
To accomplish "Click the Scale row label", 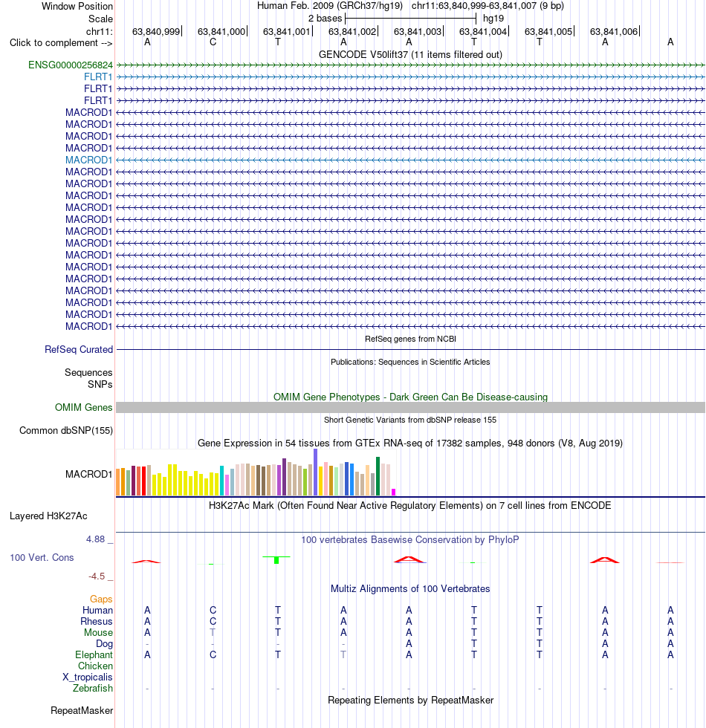I will [x=100, y=19].
